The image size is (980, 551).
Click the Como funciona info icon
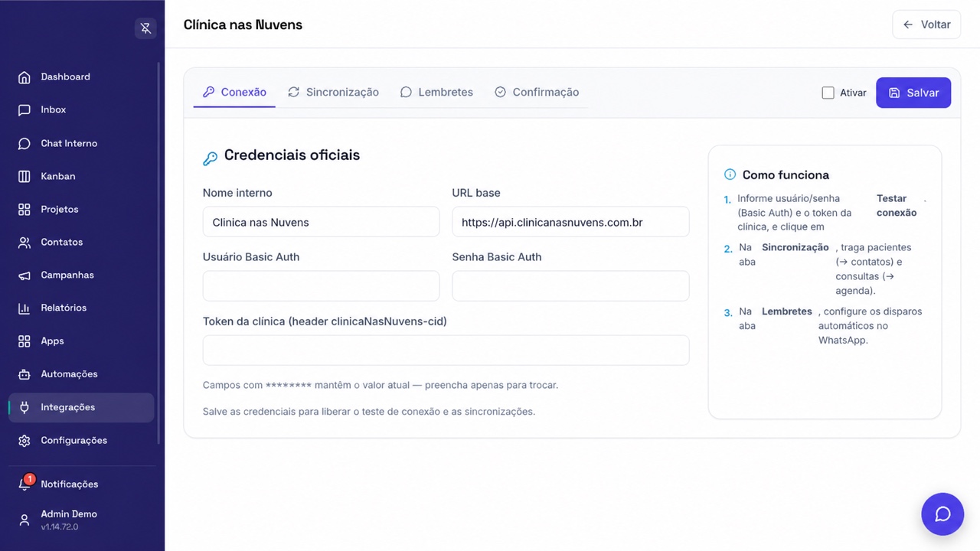730,174
